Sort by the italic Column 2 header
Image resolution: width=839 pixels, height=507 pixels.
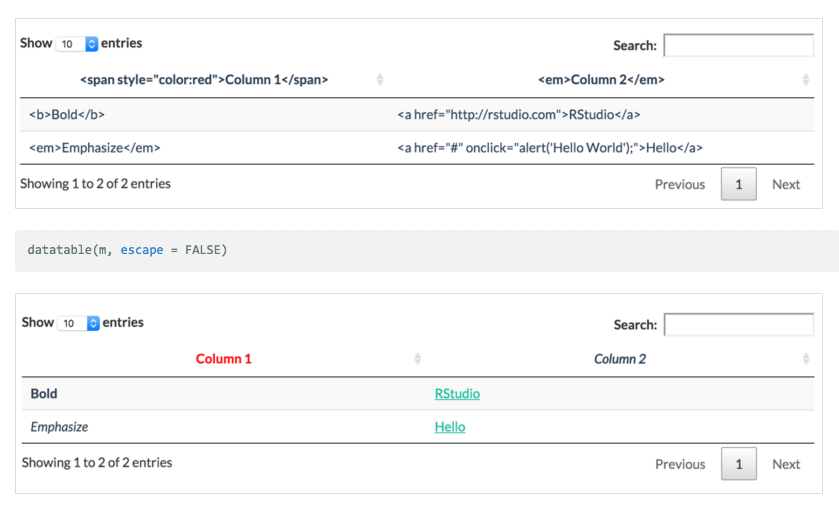coord(620,359)
